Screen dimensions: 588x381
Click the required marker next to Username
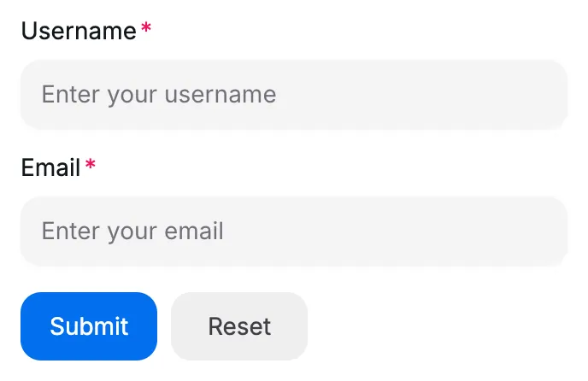(146, 30)
